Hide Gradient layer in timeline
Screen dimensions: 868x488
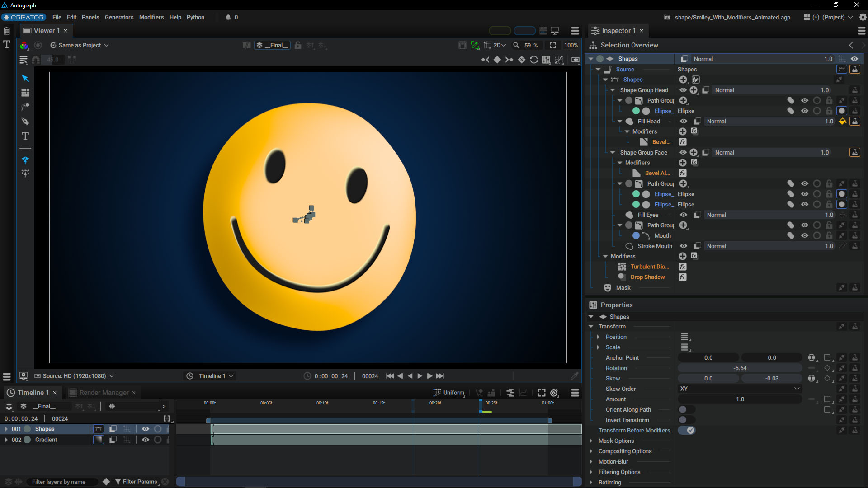pos(146,440)
